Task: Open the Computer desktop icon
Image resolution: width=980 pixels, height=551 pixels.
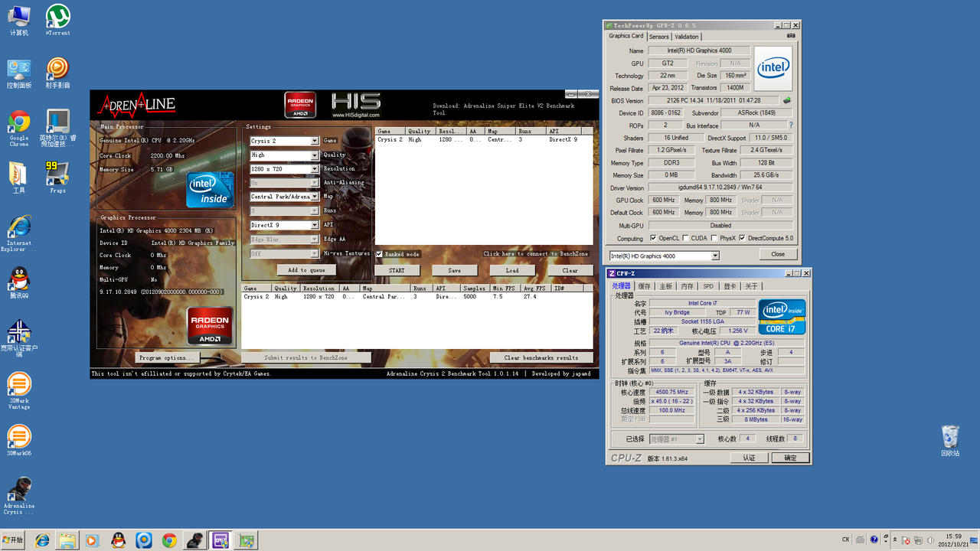Action: pyautogui.click(x=19, y=21)
